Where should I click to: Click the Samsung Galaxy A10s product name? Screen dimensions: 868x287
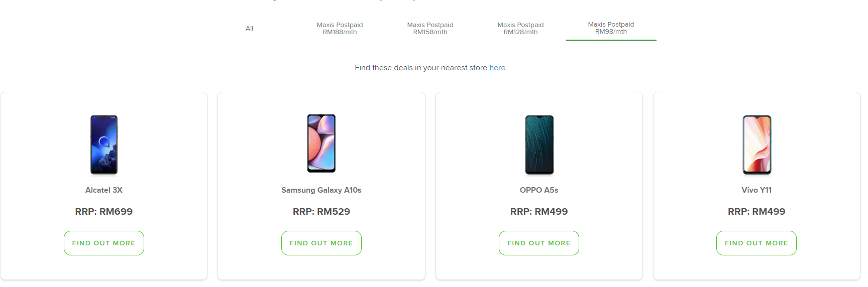(x=321, y=190)
